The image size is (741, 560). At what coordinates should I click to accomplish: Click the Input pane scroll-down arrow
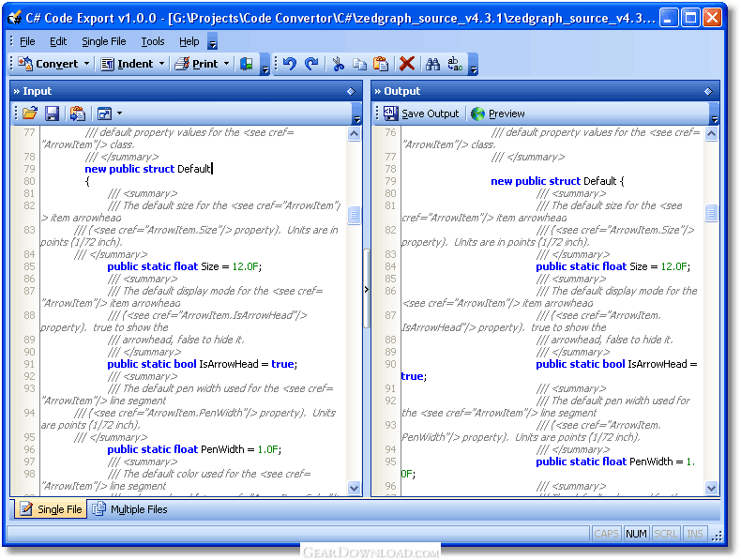[354, 488]
